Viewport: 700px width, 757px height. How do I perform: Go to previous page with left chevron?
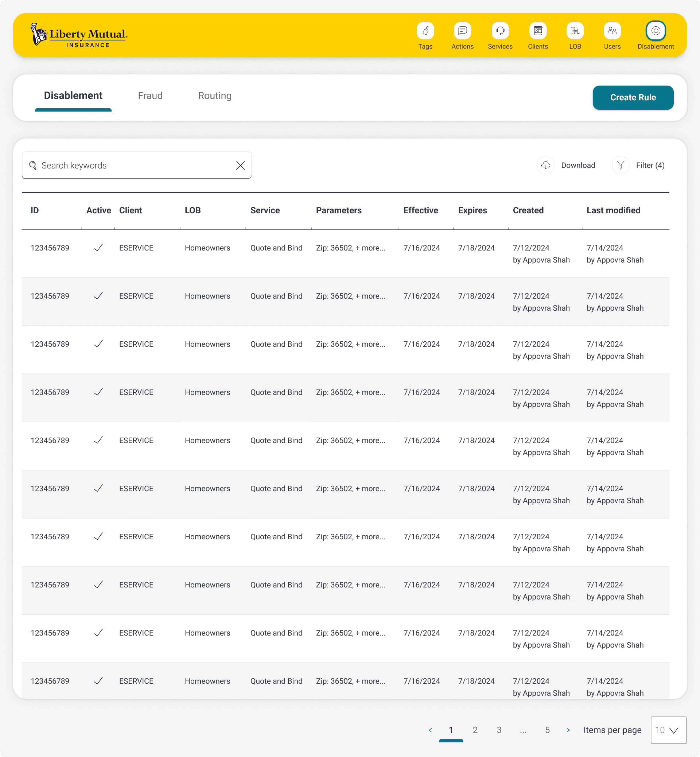(x=430, y=730)
